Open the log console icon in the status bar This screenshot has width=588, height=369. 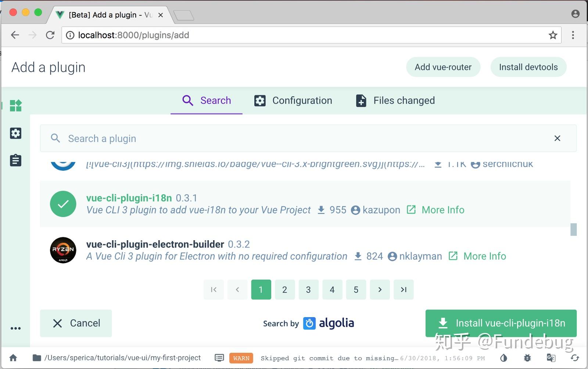(219, 357)
